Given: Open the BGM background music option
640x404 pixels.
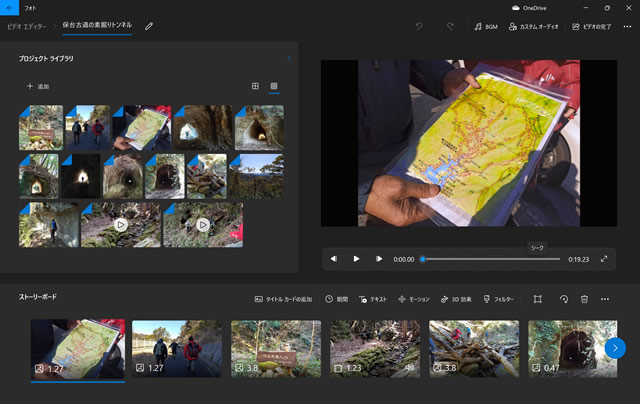Looking at the screenshot, I should 485,26.
